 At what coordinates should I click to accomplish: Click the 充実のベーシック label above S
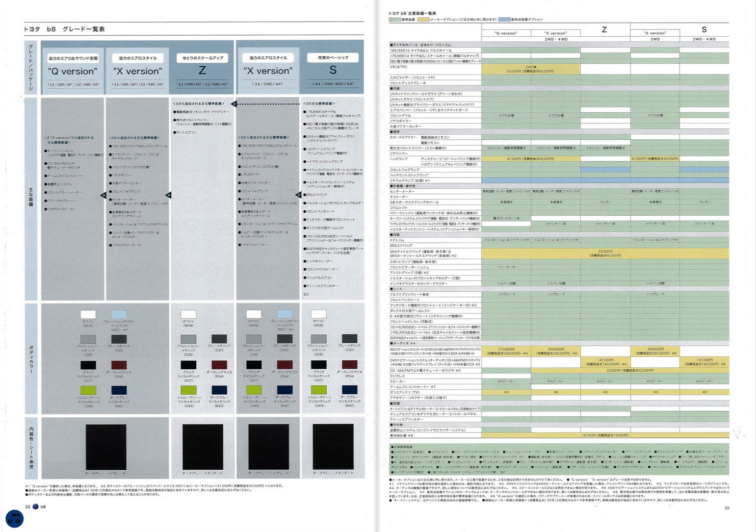(333, 58)
